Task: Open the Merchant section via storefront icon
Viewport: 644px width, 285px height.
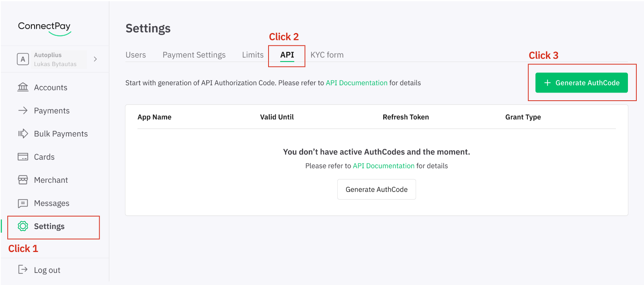Action: tap(23, 180)
